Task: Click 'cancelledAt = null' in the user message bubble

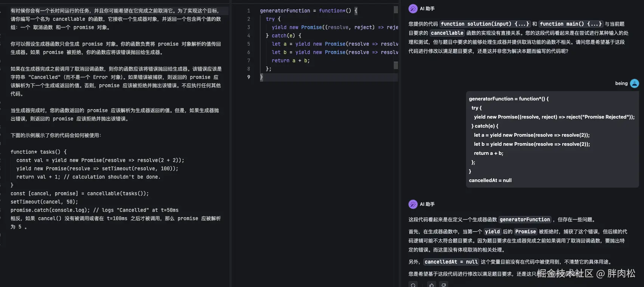Action: point(490,180)
